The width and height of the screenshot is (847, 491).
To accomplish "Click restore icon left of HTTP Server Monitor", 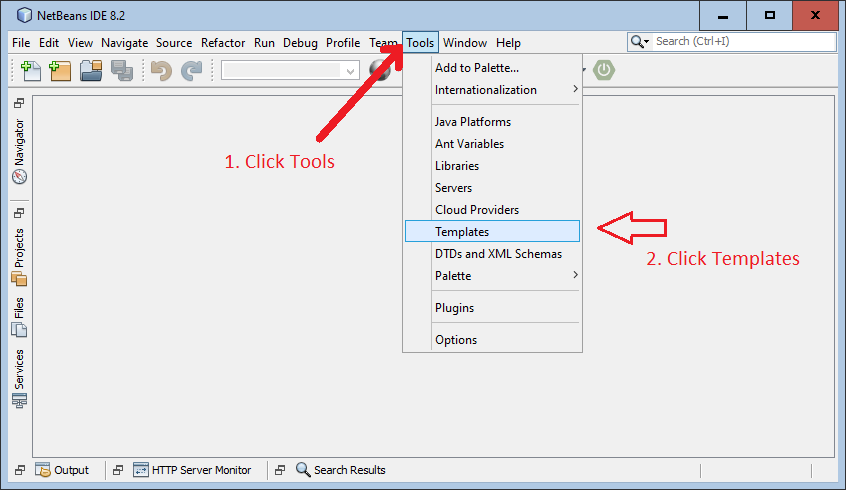I will 118,470.
